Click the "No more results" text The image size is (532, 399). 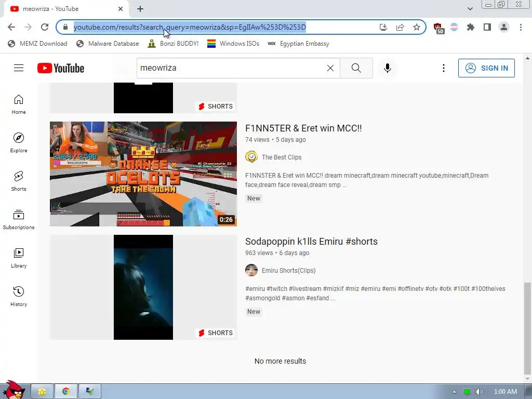280,361
